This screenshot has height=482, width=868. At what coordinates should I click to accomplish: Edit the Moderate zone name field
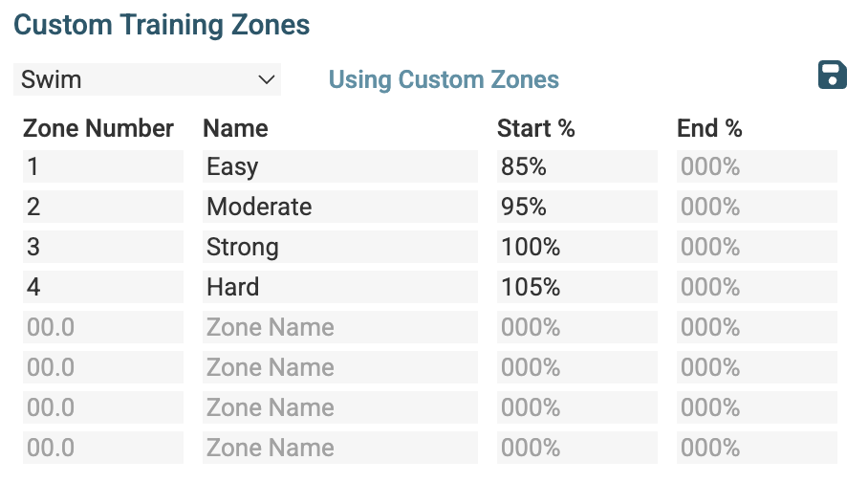click(340, 207)
